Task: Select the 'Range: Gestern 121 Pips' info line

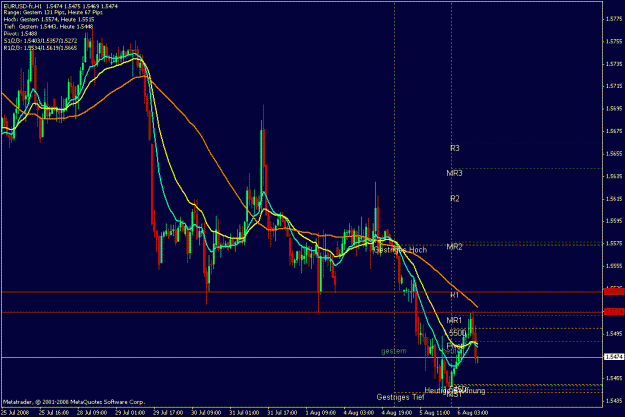Action: 53,13
